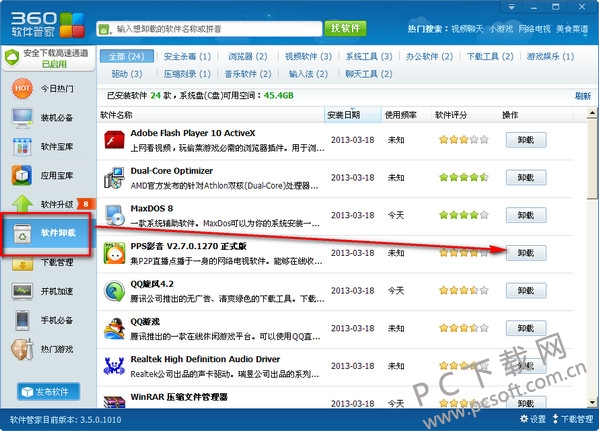Open 软件升级 green arrow icon
599x431 pixels.
pyautogui.click(x=22, y=204)
